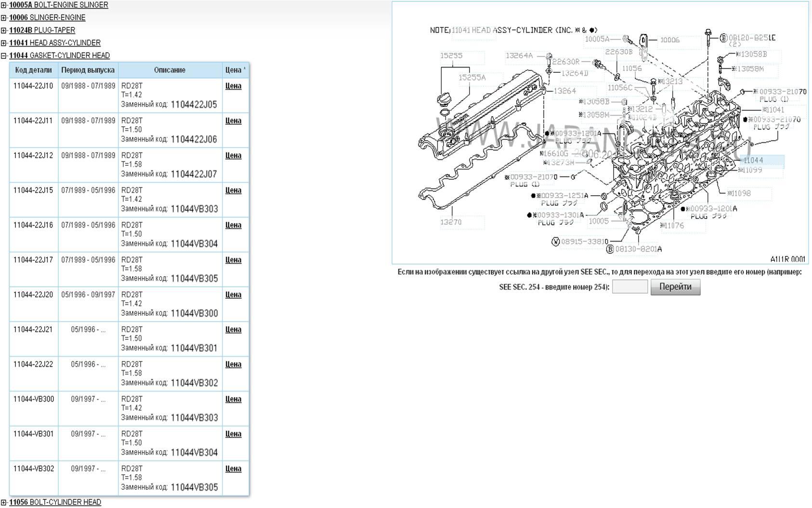Click the Перейти button

pyautogui.click(x=675, y=287)
